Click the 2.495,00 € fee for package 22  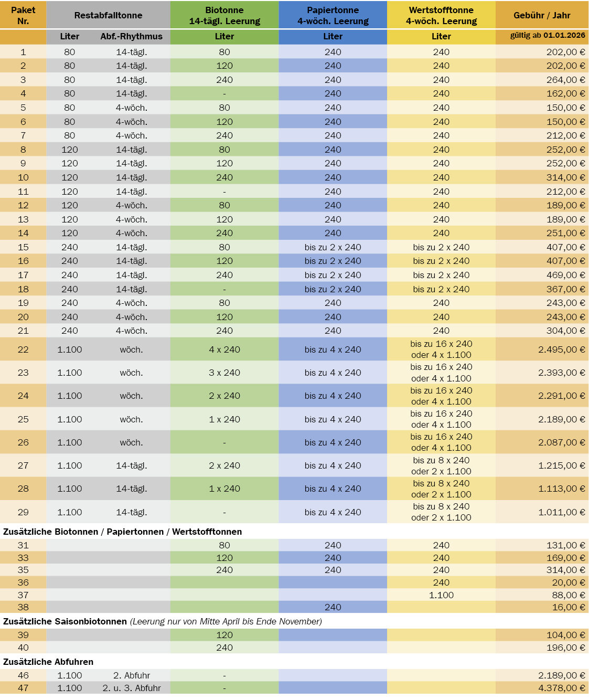click(561, 349)
